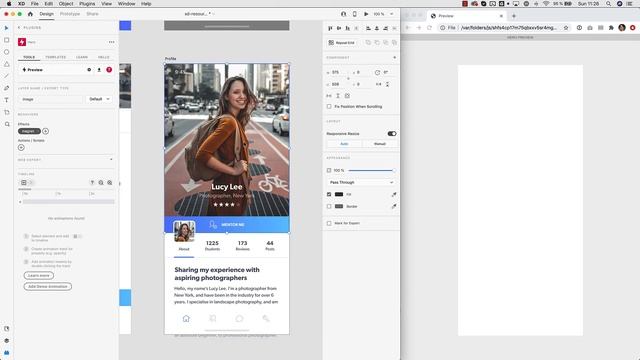Add a new effect with plus icon
This screenshot has width=640, height=360.
[x=45, y=131]
